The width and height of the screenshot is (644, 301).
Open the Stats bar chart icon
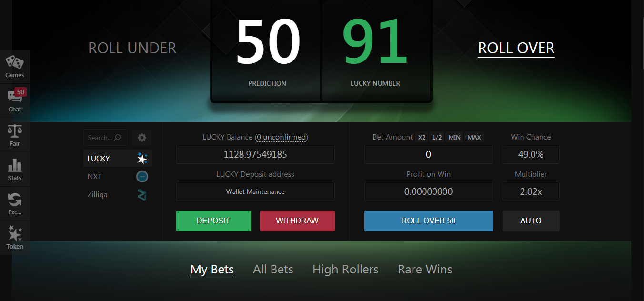pos(15,165)
